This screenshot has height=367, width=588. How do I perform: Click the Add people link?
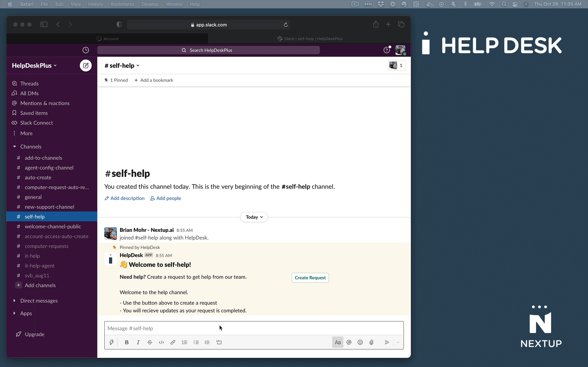click(166, 198)
